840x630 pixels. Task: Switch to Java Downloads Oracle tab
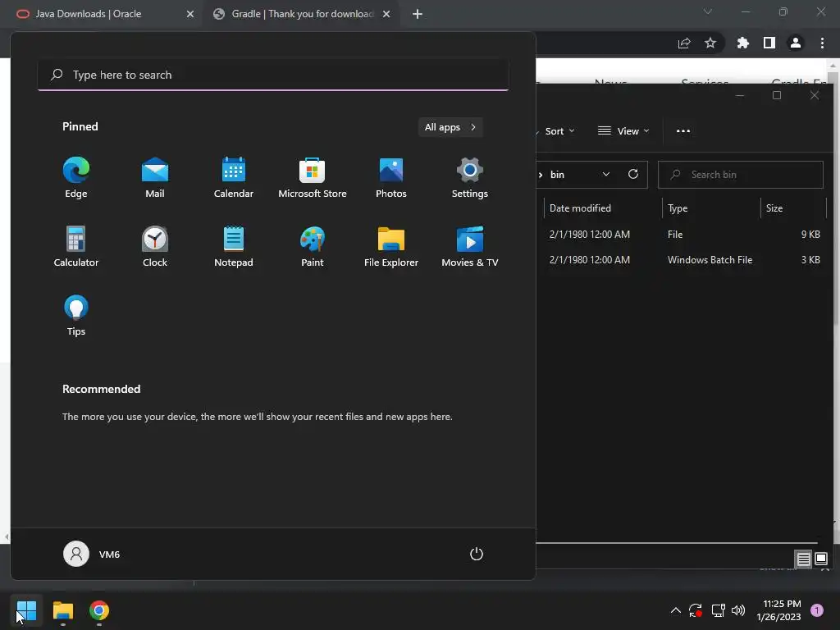point(102,14)
